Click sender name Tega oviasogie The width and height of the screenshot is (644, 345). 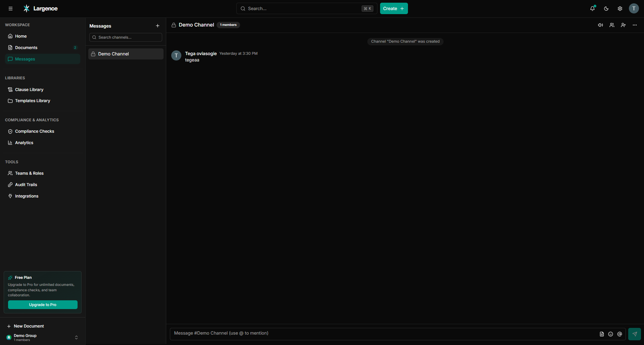click(201, 53)
